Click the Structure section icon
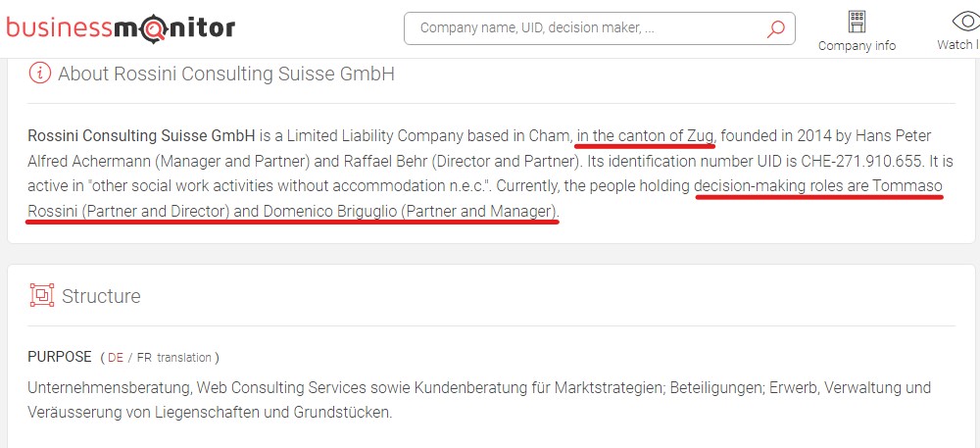The image size is (980, 448). point(42,295)
